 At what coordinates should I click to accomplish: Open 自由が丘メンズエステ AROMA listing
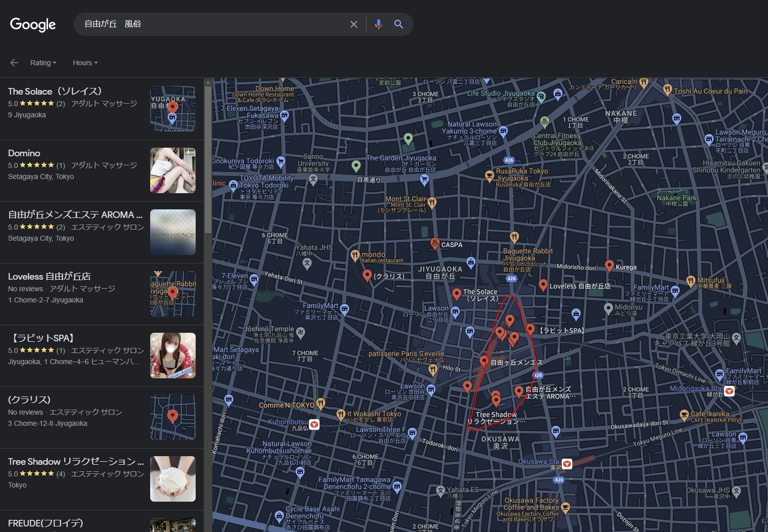[x=102, y=232]
